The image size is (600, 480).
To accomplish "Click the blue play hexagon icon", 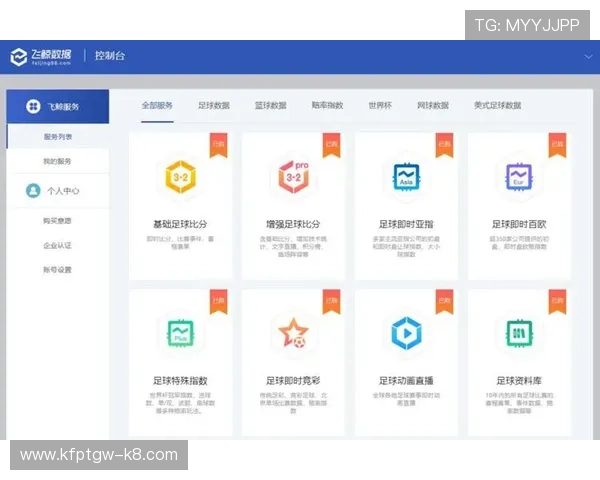I will tap(406, 333).
